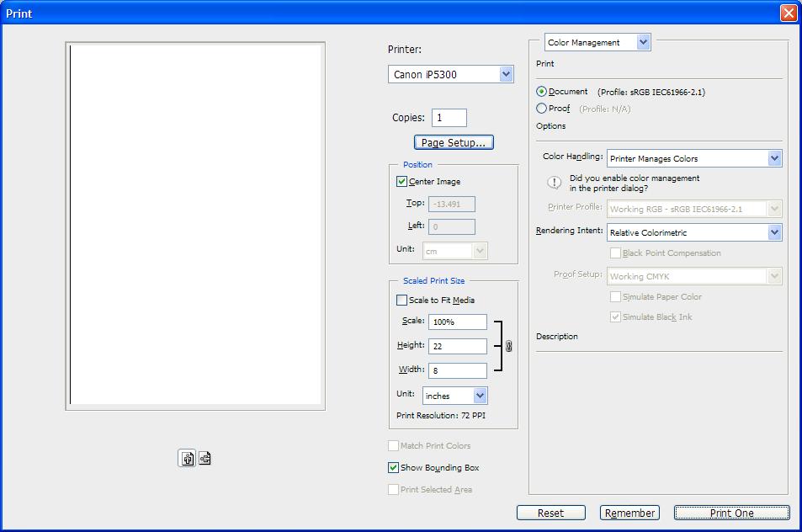
Task: Toggle the scale link chain icon
Action: (x=508, y=346)
